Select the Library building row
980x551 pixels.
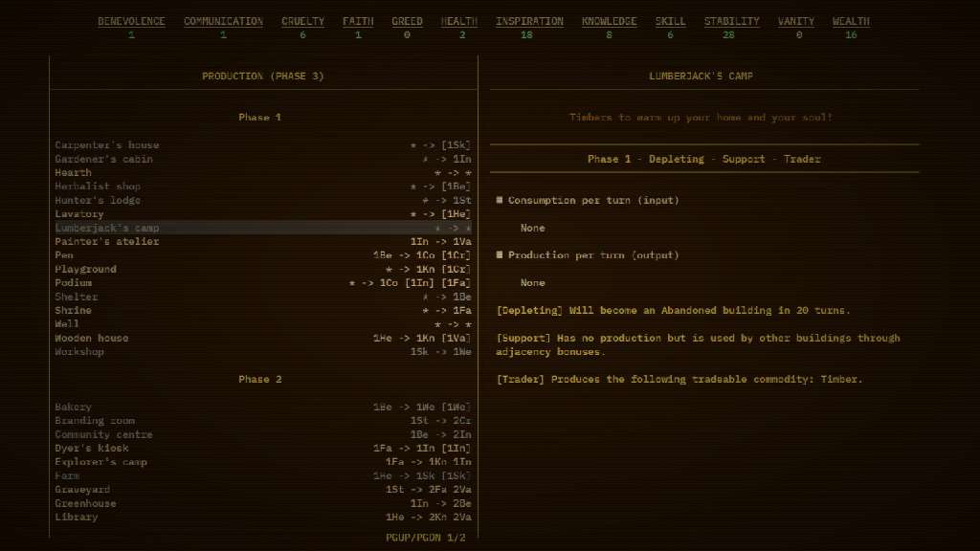77,518
